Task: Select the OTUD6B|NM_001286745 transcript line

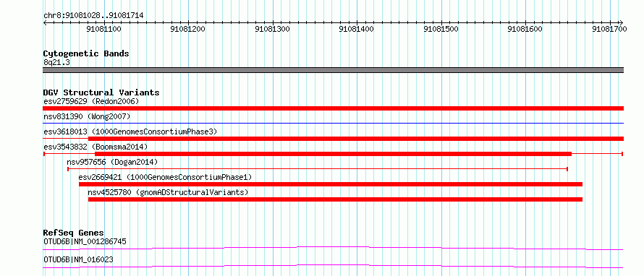Action: coord(333,248)
